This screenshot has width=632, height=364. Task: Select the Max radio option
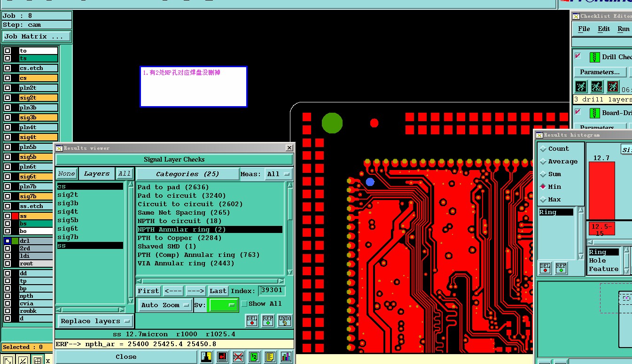coord(543,199)
